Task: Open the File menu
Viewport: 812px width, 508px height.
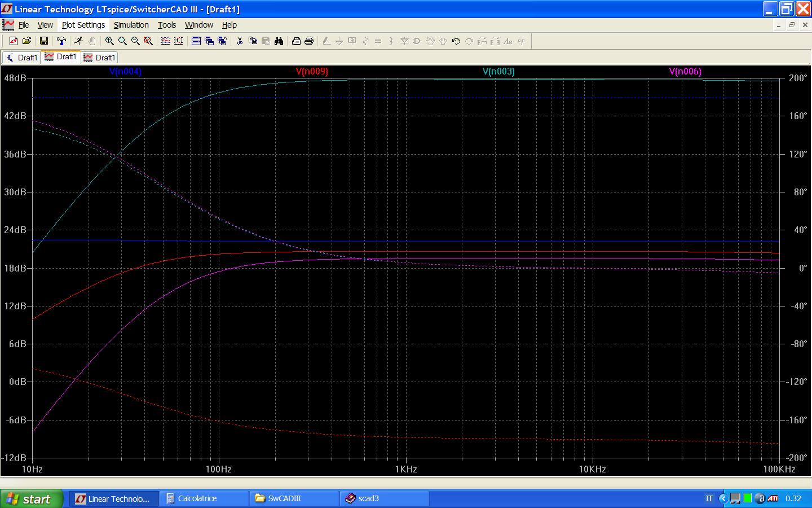Action: tap(24, 25)
